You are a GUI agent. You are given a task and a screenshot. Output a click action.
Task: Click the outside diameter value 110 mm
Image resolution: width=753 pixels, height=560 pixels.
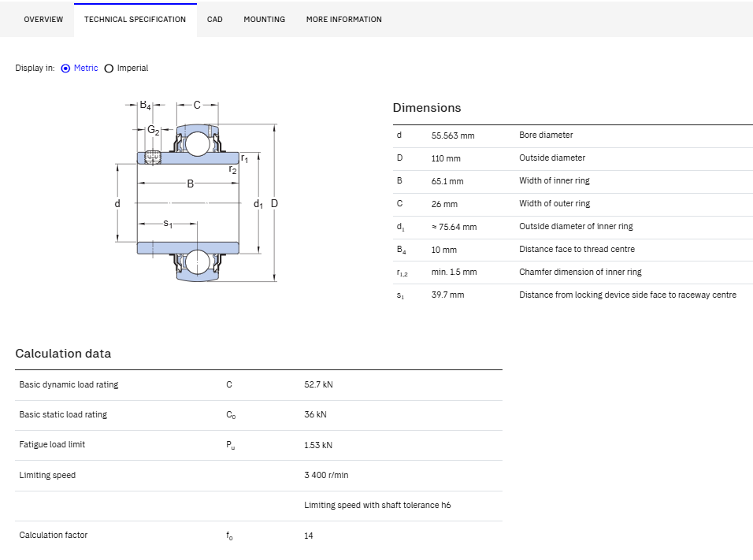pos(446,158)
